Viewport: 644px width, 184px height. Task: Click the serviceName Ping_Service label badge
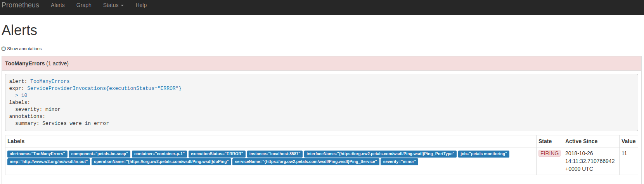pyautogui.click(x=306, y=162)
